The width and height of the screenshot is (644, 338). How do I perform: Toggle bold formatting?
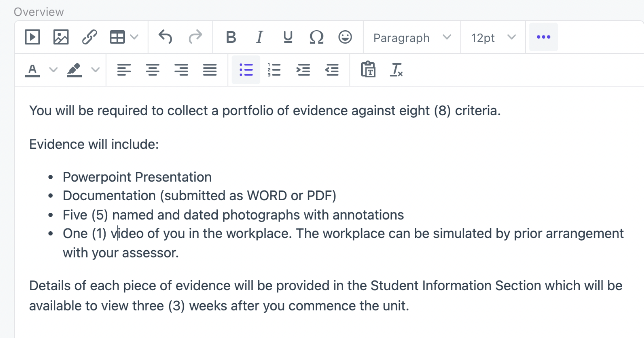[231, 37]
